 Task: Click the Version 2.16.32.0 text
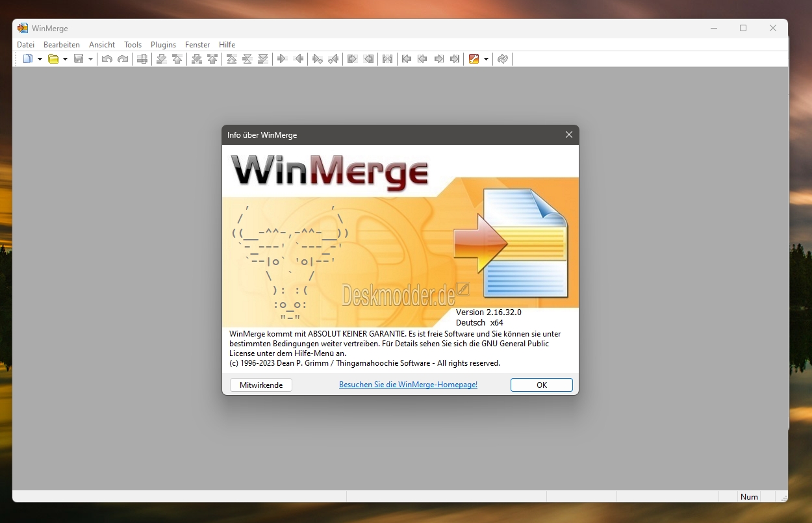coord(488,313)
